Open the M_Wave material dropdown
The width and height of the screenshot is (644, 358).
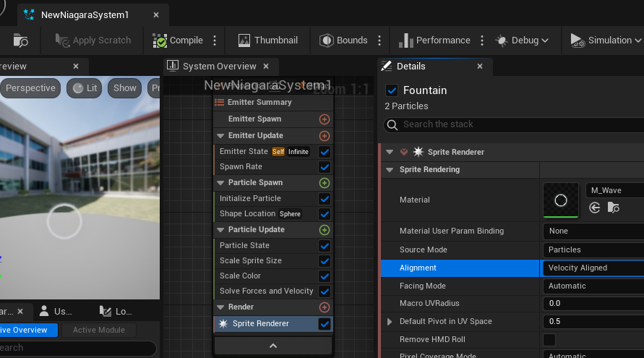click(x=614, y=190)
